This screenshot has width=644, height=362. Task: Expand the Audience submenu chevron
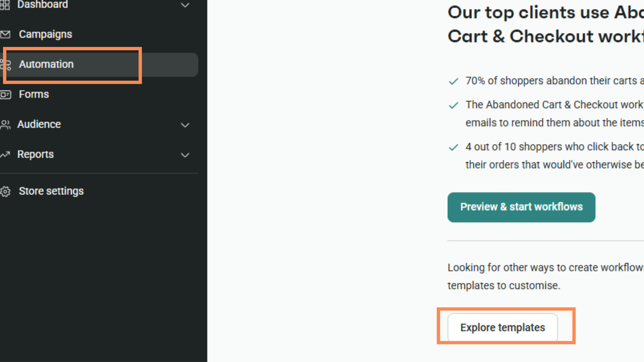point(185,125)
